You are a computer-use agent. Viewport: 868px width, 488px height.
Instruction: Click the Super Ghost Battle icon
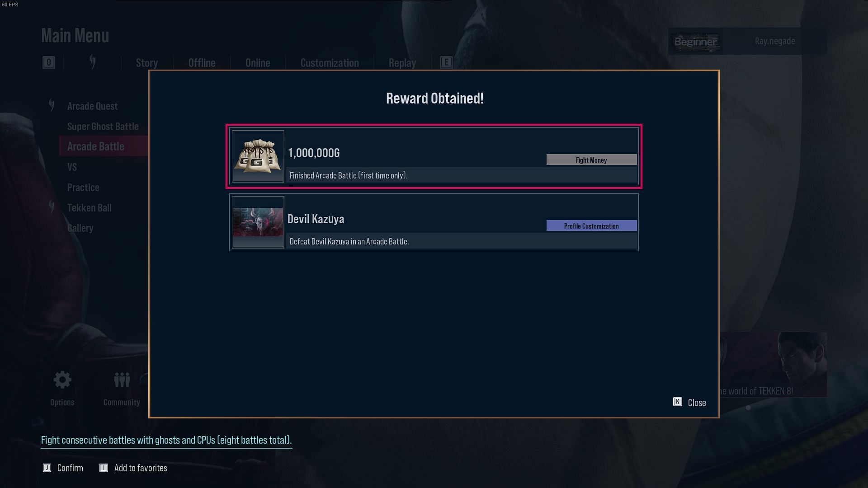pos(103,126)
